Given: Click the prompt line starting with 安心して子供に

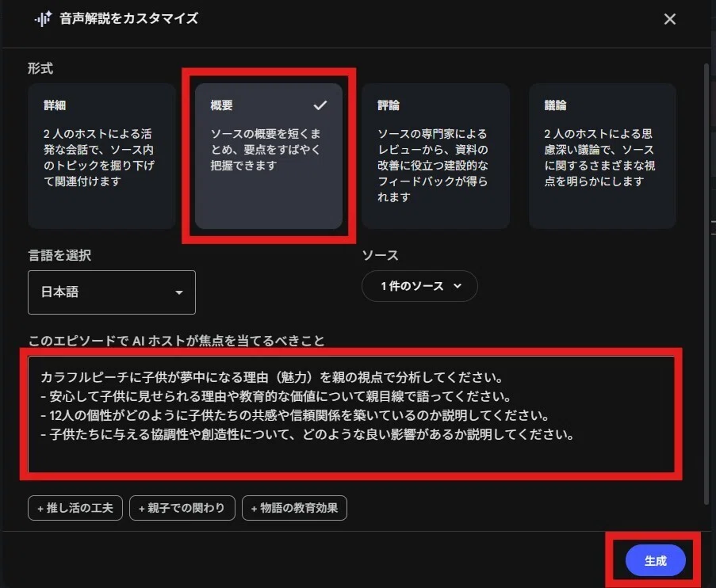Looking at the screenshot, I should coord(276,395).
